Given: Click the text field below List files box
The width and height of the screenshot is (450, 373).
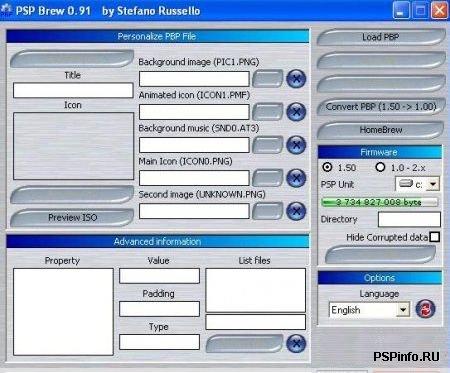Looking at the screenshot, I should (256, 322).
